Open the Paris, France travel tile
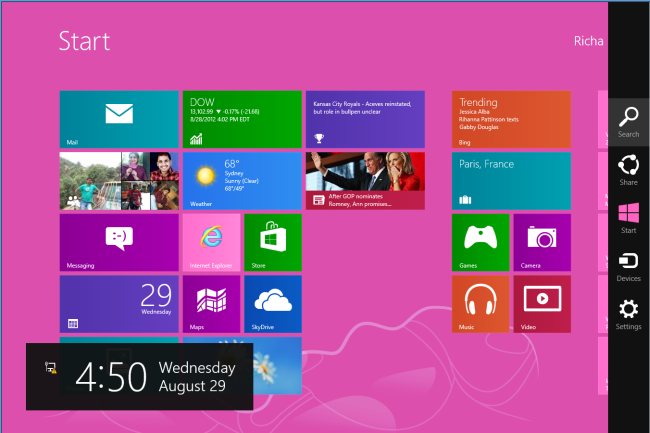The width and height of the screenshot is (650, 433). [511, 181]
